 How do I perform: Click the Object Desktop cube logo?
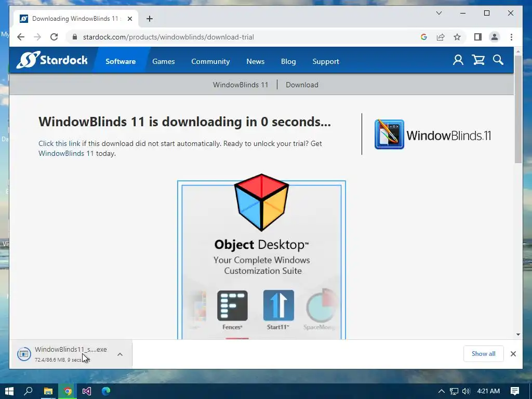pyautogui.click(x=261, y=203)
